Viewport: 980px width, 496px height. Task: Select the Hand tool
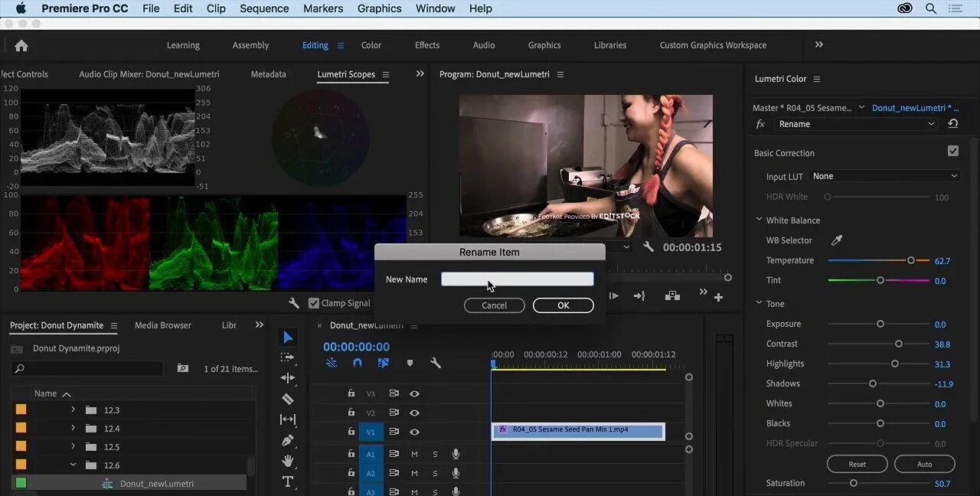288,461
